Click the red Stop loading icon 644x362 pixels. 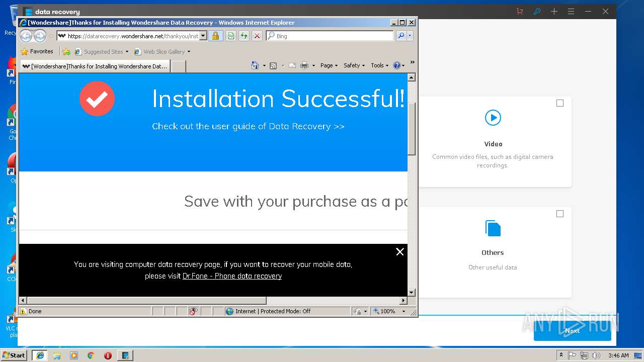point(257,36)
